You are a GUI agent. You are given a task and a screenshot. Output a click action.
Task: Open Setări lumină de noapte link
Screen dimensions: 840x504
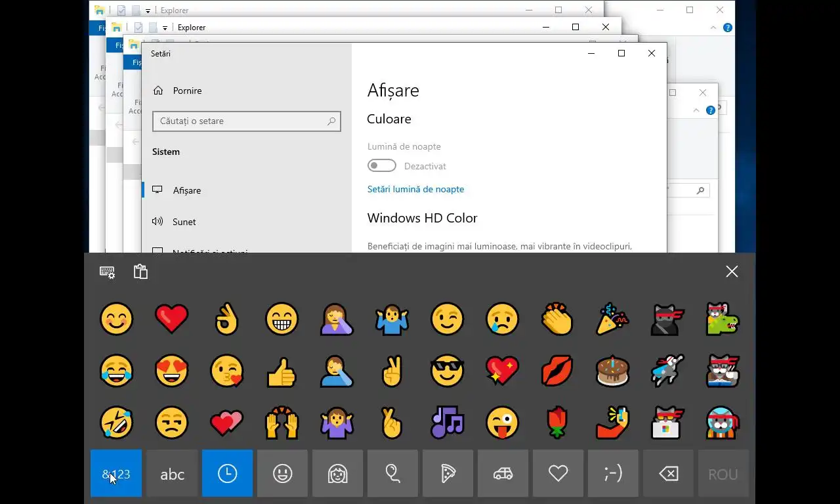click(x=415, y=189)
